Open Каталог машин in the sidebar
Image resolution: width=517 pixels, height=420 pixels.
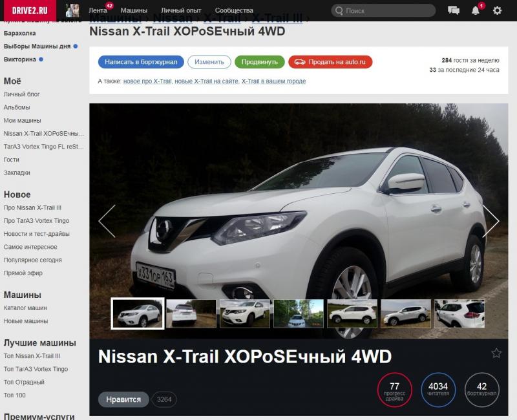[25, 308]
